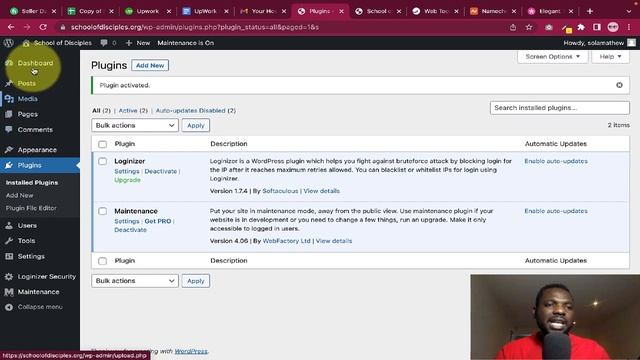Tick the Maintenance plugin checkbox
Image resolution: width=640 pixels, height=360 pixels.
point(102,211)
